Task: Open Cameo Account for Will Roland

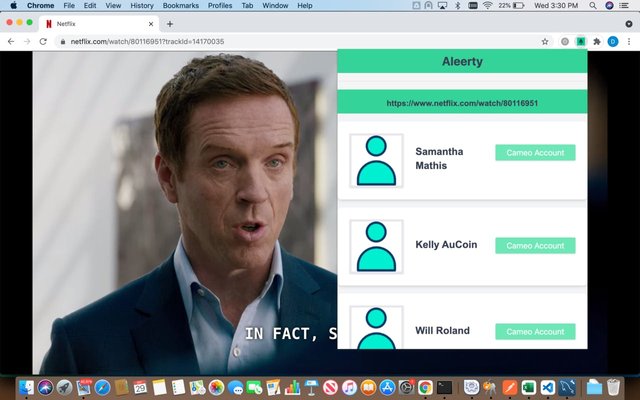Action: click(x=535, y=332)
